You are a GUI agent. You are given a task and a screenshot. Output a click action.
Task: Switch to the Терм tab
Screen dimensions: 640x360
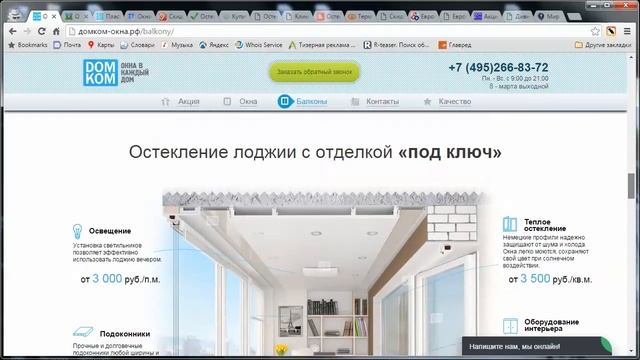click(x=361, y=16)
